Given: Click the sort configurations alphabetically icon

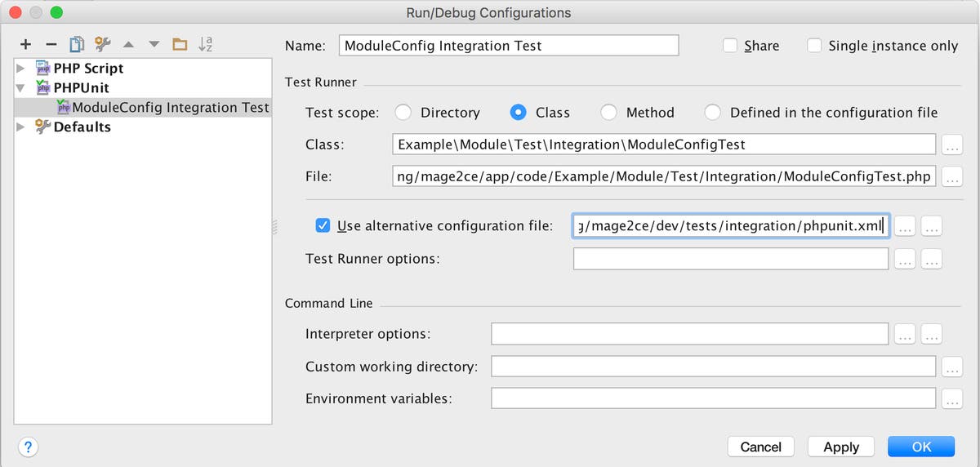Looking at the screenshot, I should 206,44.
